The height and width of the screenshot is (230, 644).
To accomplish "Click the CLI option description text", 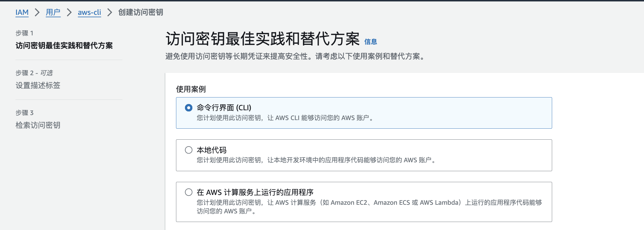I will point(285,118).
